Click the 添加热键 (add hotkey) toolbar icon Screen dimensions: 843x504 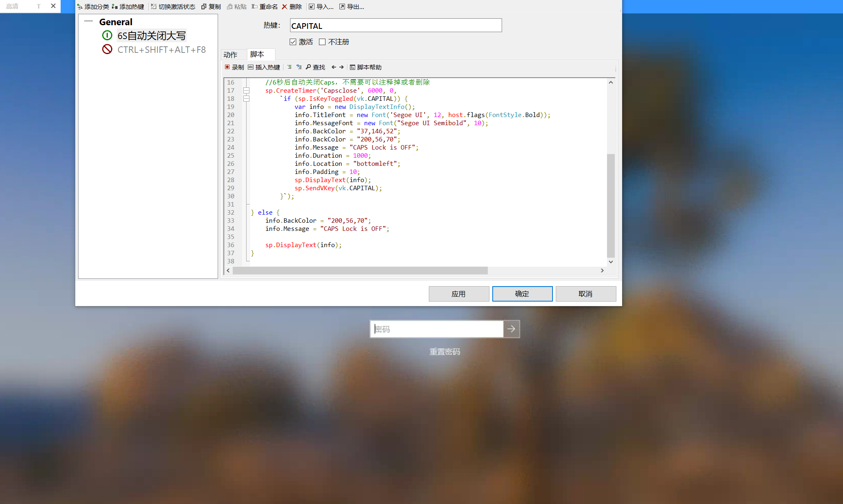(115, 7)
